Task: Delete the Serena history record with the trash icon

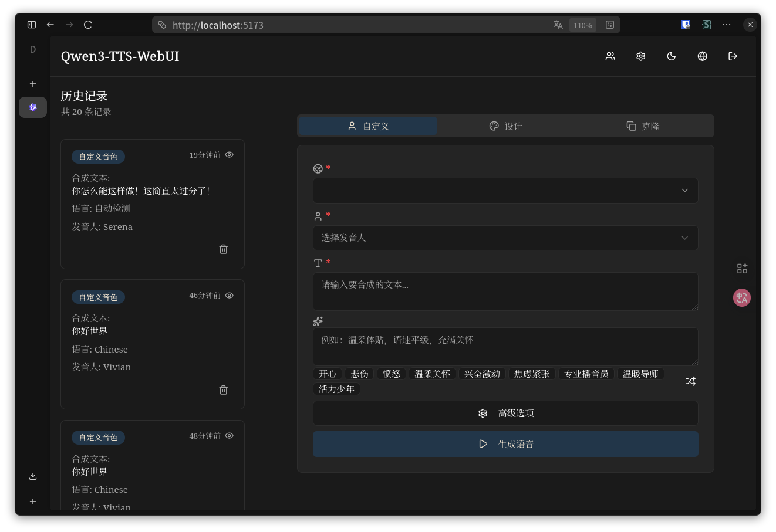Action: tap(223, 249)
